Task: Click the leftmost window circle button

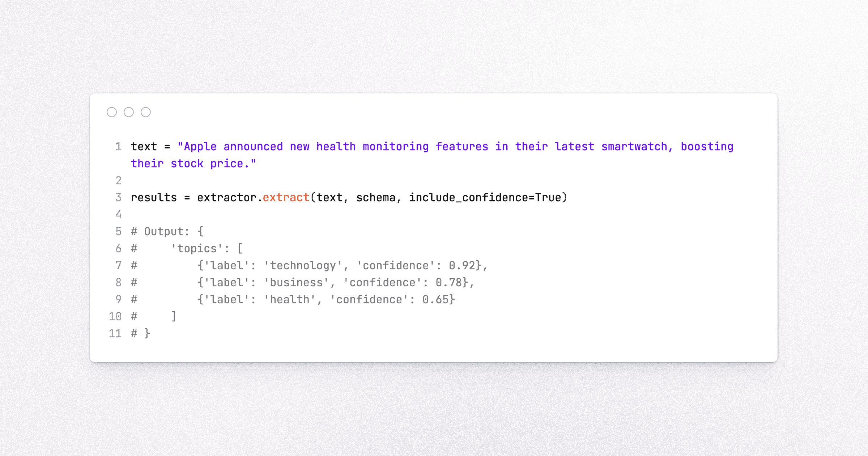Action: pyautogui.click(x=112, y=112)
